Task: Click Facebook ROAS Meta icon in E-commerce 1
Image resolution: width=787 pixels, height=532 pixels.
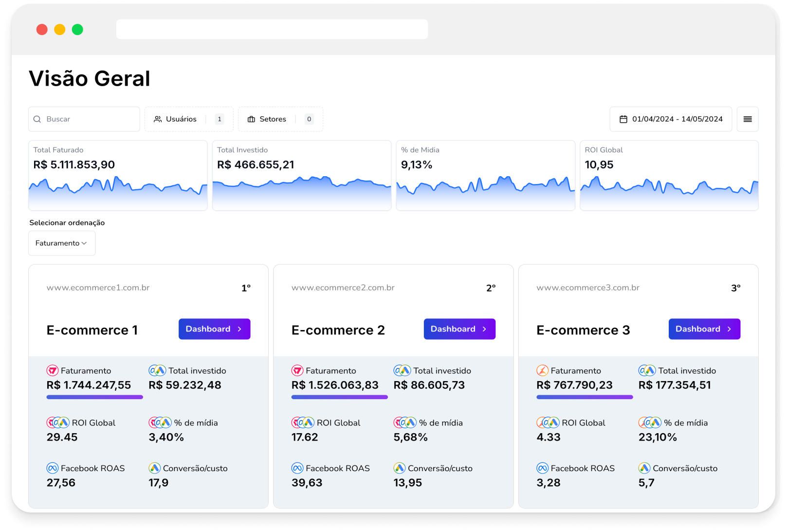Action: 52,468
